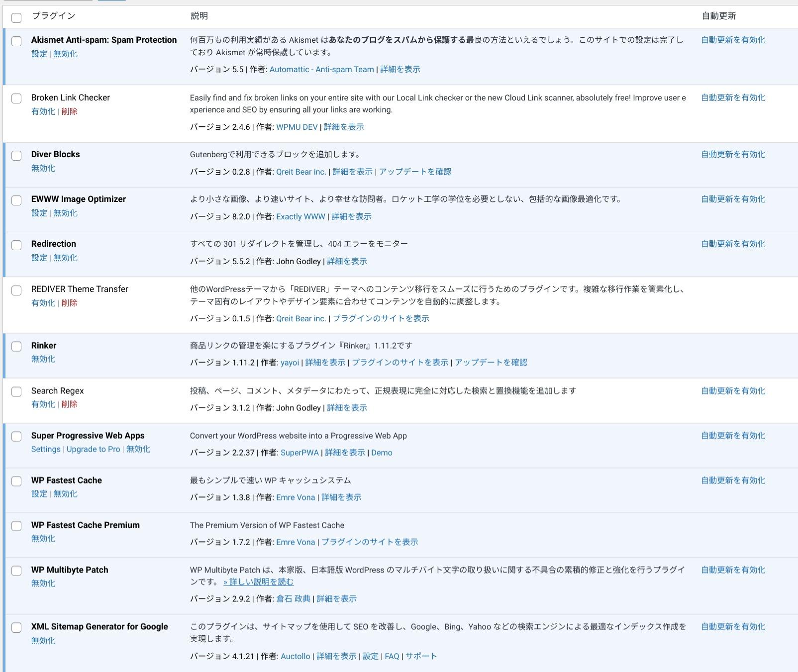Image resolution: width=798 pixels, height=672 pixels.
Task: Open Akismet 設定 link
Action: [39, 54]
